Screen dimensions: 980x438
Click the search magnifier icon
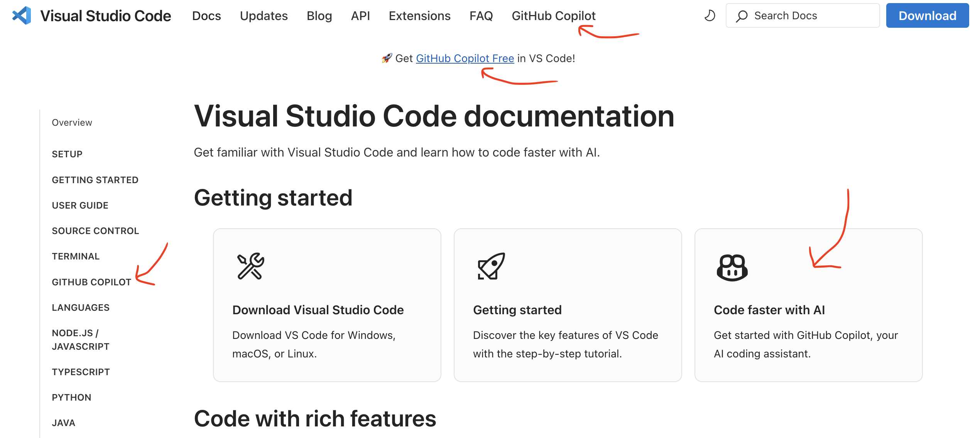click(x=741, y=16)
